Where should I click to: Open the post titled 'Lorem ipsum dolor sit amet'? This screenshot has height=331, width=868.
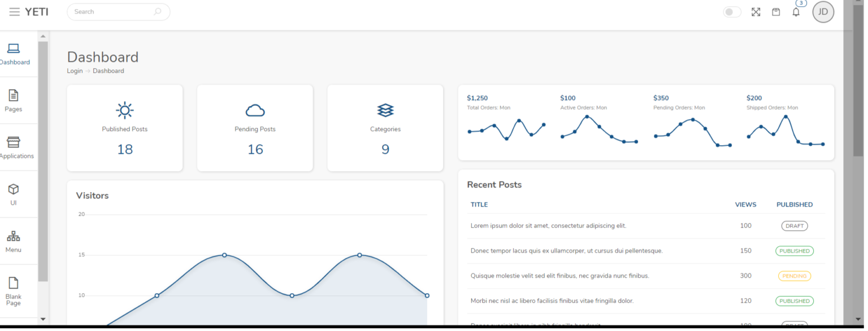(548, 225)
